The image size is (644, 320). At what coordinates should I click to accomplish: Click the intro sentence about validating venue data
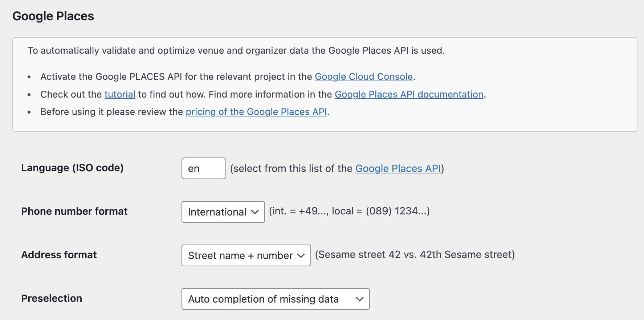click(236, 50)
